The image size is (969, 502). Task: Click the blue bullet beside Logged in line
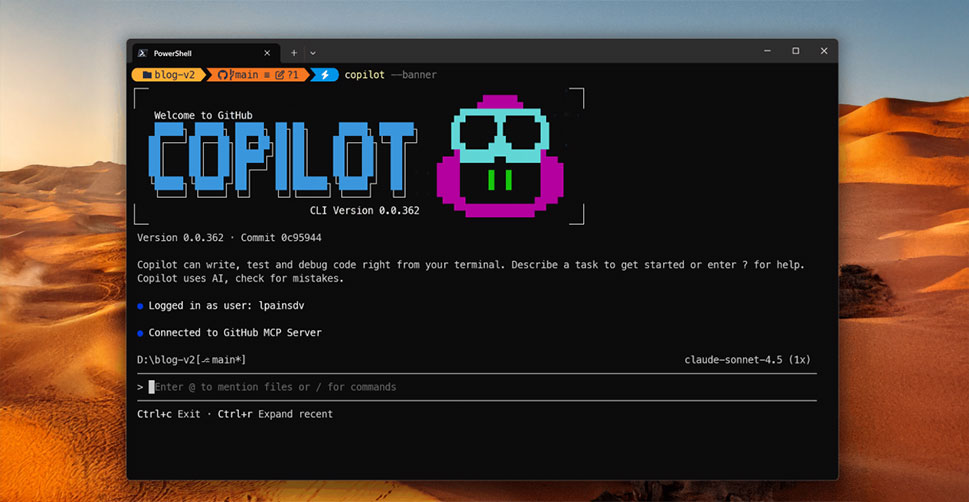[140, 306]
